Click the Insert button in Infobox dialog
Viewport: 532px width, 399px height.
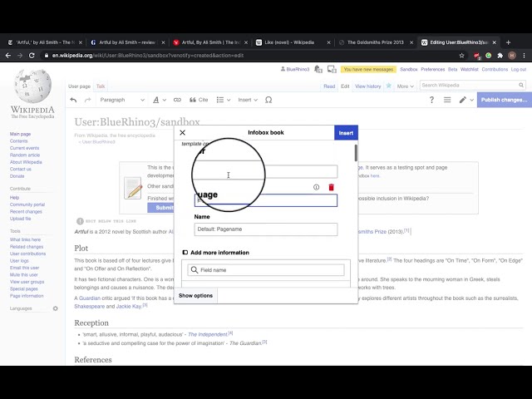pyautogui.click(x=346, y=133)
